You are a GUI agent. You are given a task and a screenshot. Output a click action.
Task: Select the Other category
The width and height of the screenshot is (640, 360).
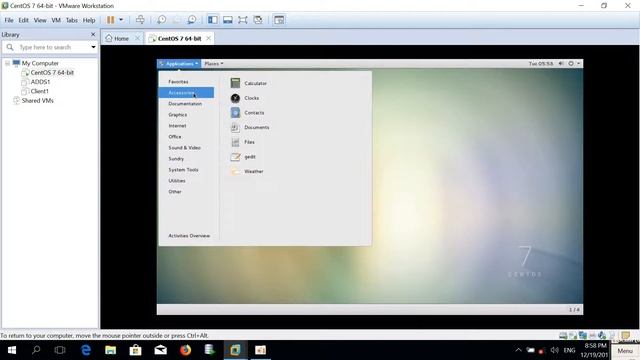(x=175, y=192)
